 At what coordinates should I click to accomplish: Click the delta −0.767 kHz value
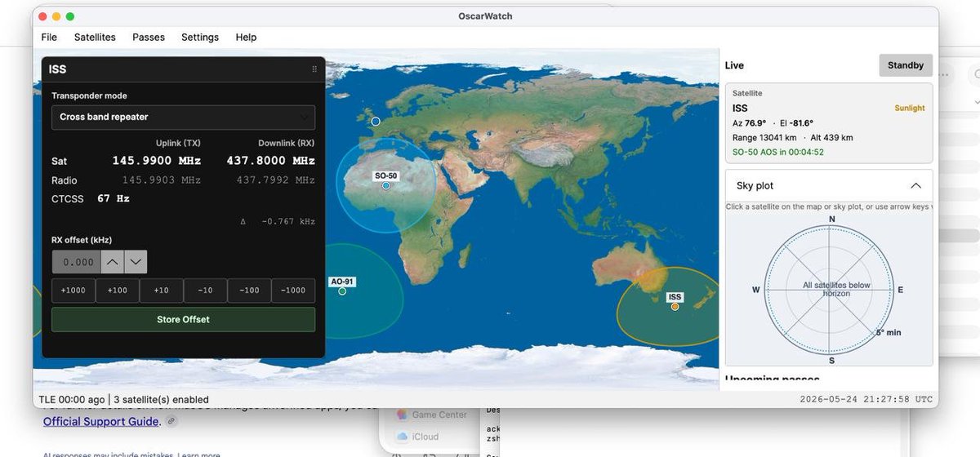(x=288, y=221)
